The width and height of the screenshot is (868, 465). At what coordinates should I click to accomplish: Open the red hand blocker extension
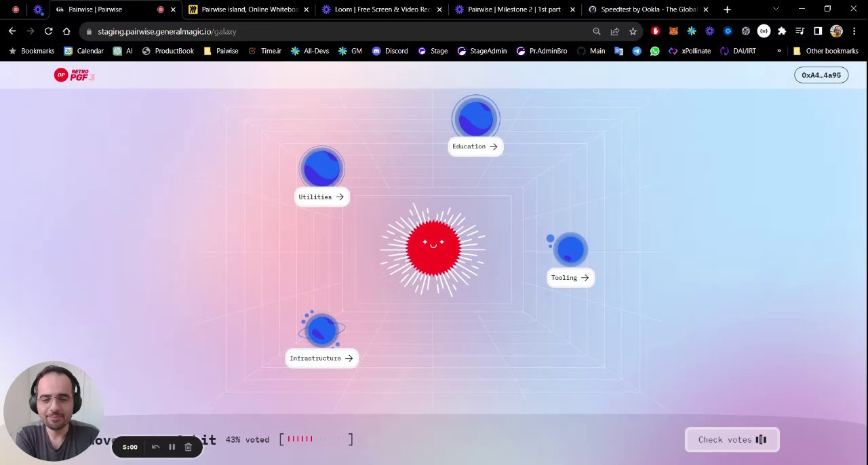(x=655, y=31)
